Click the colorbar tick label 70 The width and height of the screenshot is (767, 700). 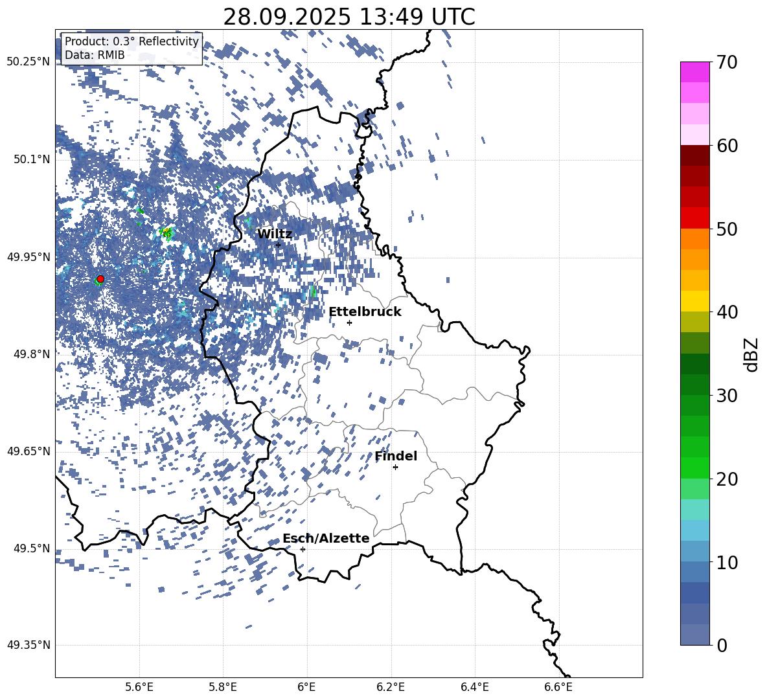[727, 62]
